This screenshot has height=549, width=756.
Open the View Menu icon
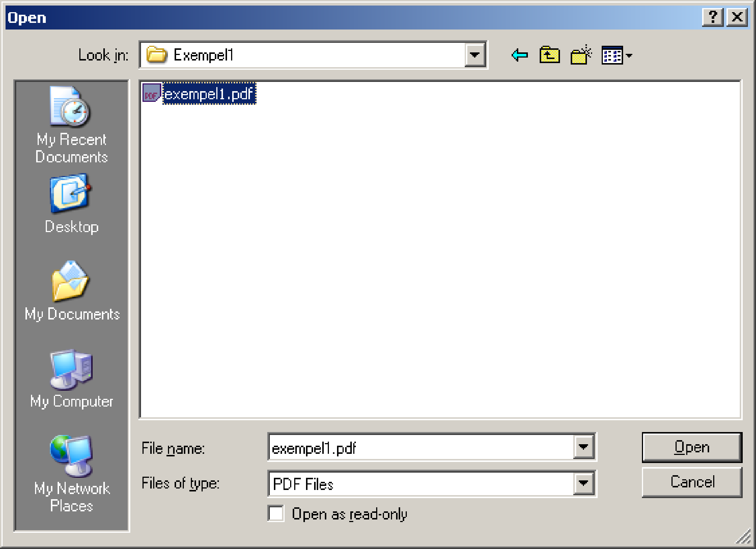[616, 55]
